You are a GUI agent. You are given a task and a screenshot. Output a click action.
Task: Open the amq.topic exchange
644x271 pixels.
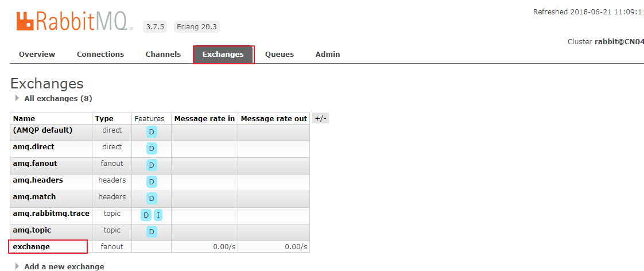(x=32, y=230)
